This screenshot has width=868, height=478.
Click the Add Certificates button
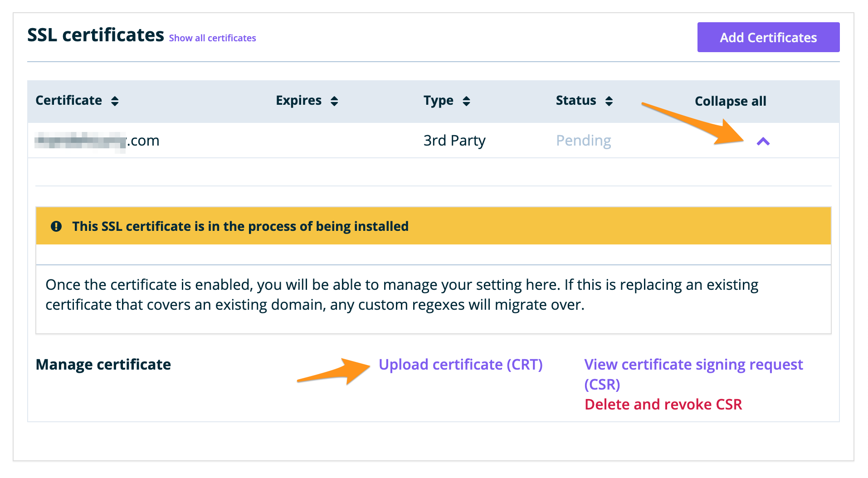pos(768,37)
